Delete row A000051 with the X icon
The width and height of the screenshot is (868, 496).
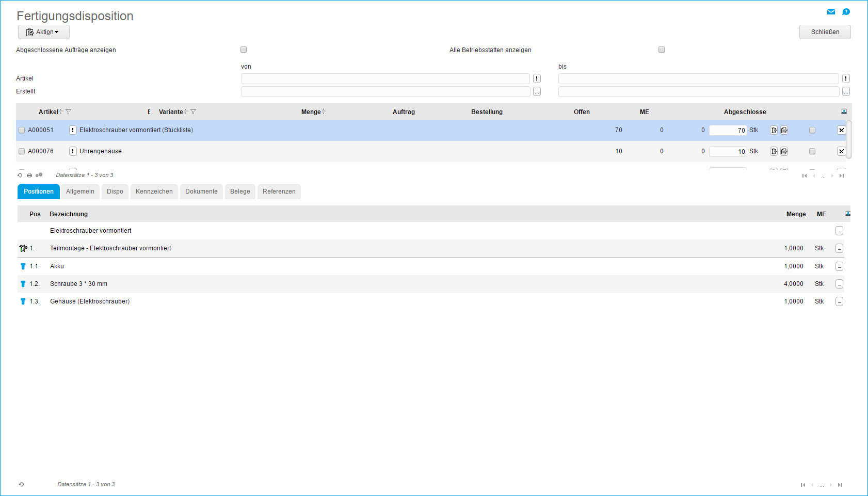coord(841,130)
